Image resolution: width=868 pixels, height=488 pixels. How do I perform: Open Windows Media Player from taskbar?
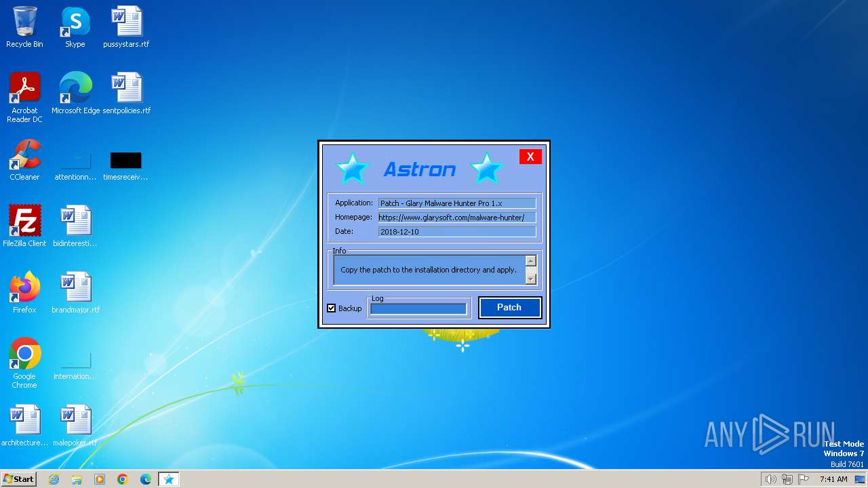pos(100,479)
